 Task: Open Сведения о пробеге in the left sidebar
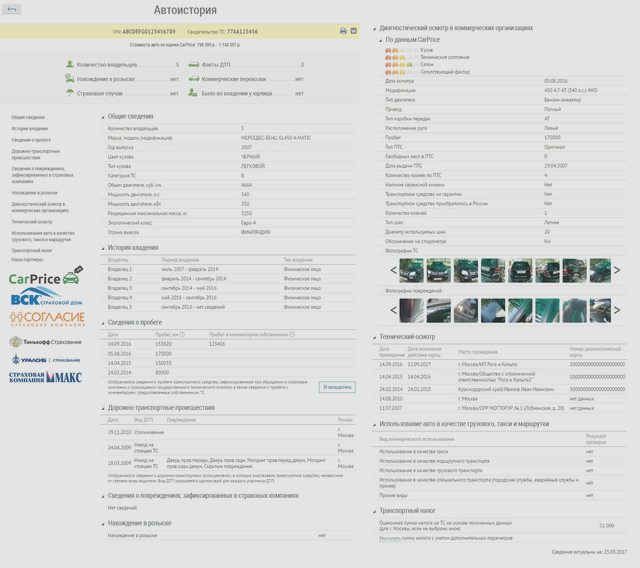31,140
